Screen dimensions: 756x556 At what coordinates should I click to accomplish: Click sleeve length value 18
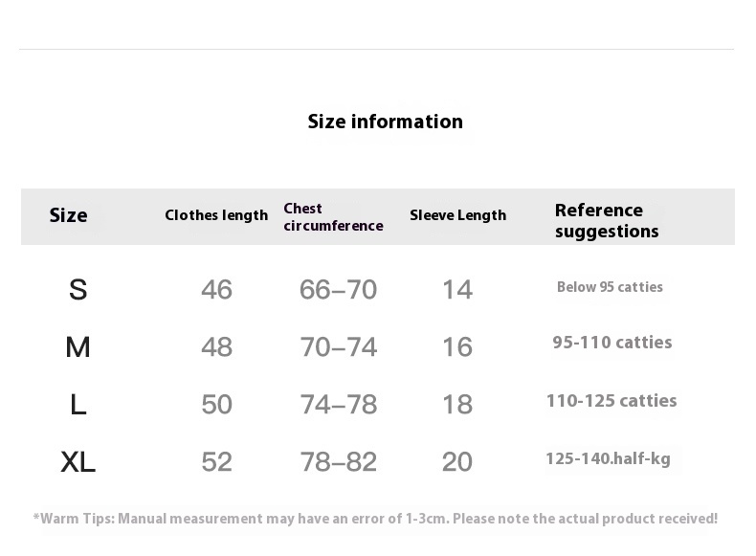457,404
